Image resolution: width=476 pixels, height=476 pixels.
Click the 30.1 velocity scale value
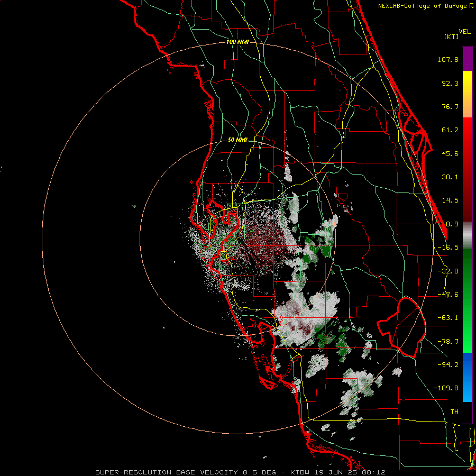coord(450,177)
